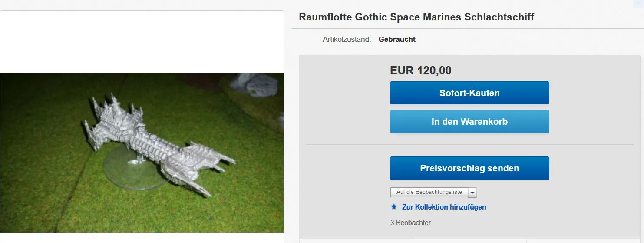Click the white area above product photo
Screen dimensions: 644x243
coord(142,41)
